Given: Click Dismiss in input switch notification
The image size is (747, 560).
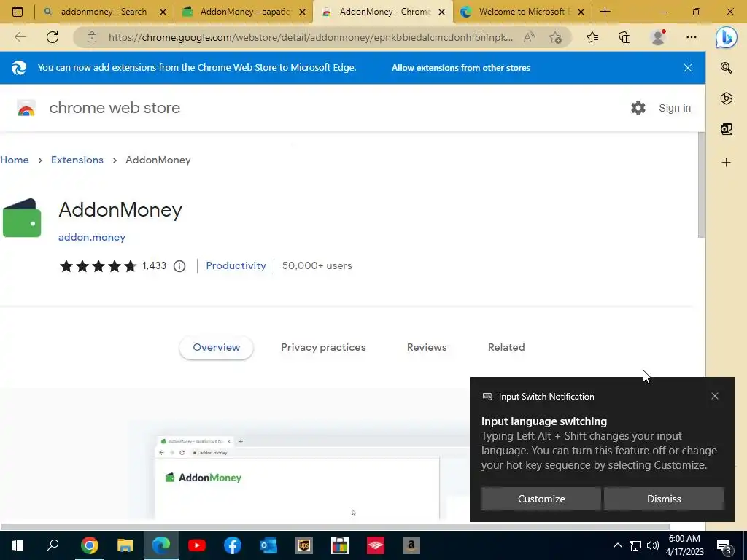Looking at the screenshot, I should [x=664, y=499].
